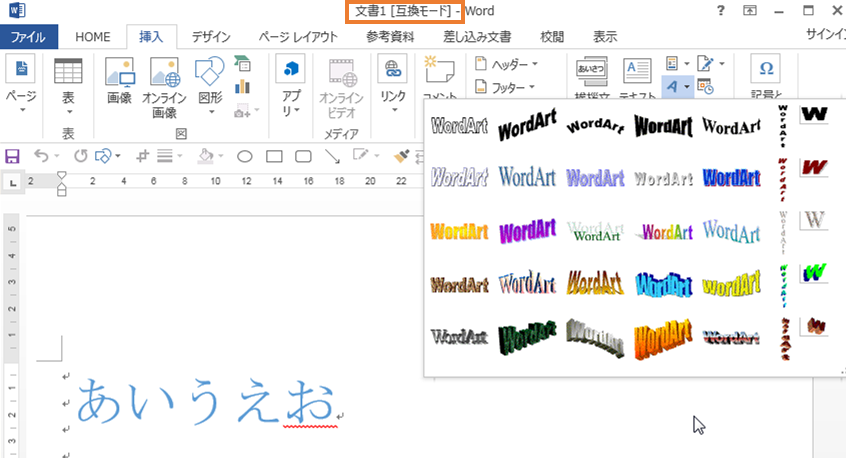Image resolution: width=846 pixels, height=458 pixels.
Task: Select the rectangle shape tool
Action: click(274, 156)
